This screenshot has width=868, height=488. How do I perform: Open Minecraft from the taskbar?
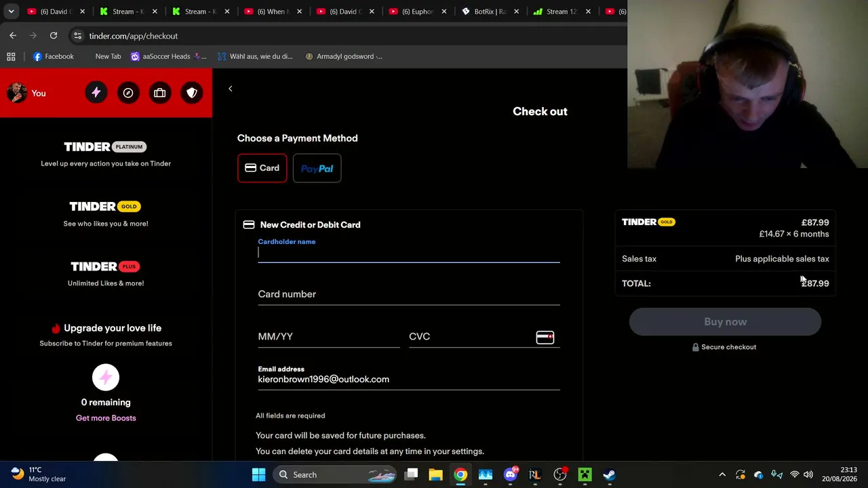tap(585, 474)
